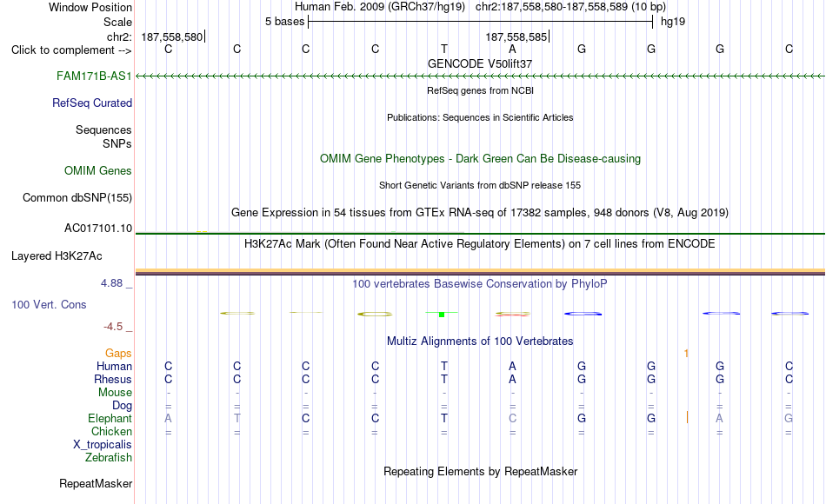Select the chr2:187,558,580-187,558,589 (10 bp) position text
The image size is (826, 504).
(570, 7)
